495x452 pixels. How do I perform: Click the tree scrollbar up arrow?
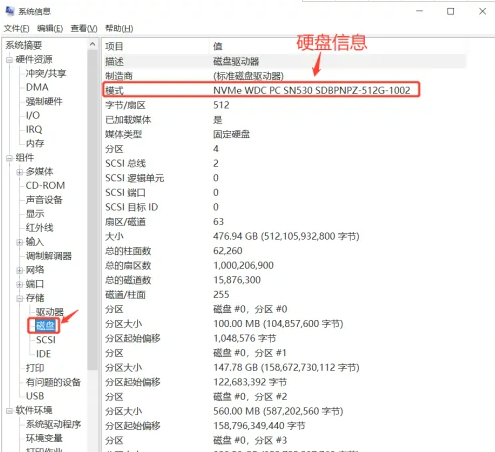point(92,44)
